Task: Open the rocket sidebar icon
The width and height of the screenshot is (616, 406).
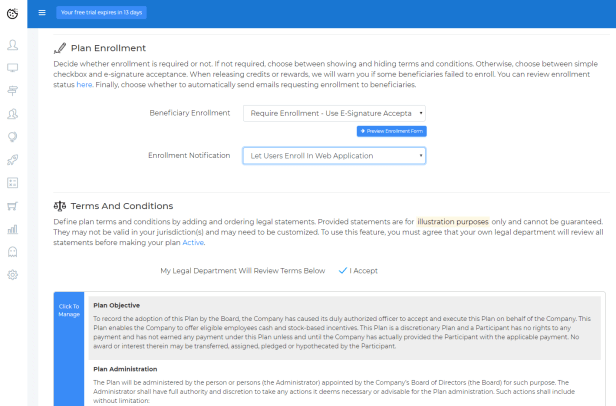Action: [13, 160]
